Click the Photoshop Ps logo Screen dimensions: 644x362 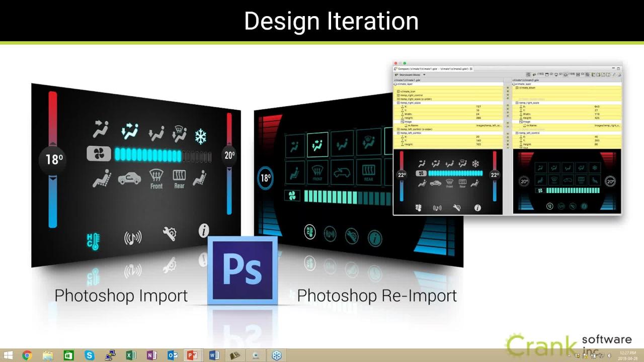point(243,270)
